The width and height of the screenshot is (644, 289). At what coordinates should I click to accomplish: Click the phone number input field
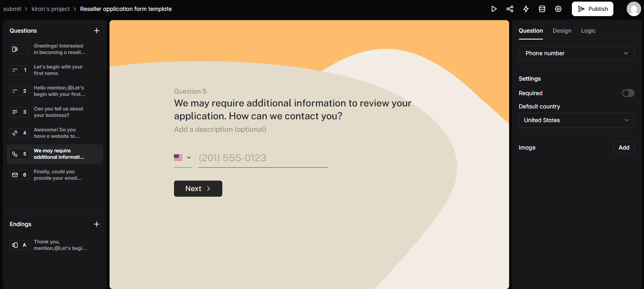pos(263,158)
